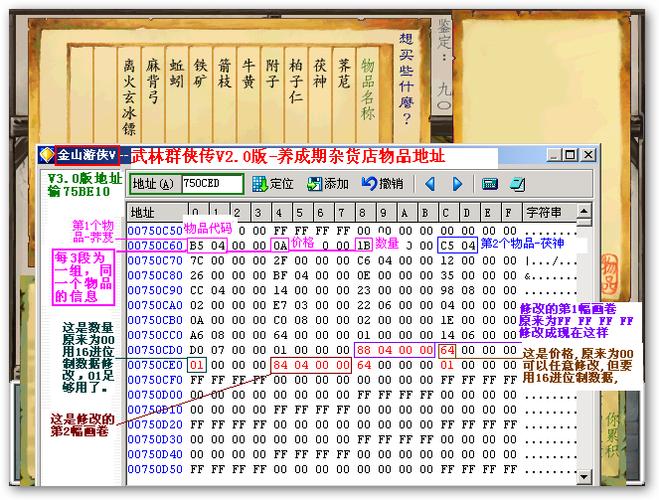Click hex byte D0 in row 00750CD0

(197, 350)
